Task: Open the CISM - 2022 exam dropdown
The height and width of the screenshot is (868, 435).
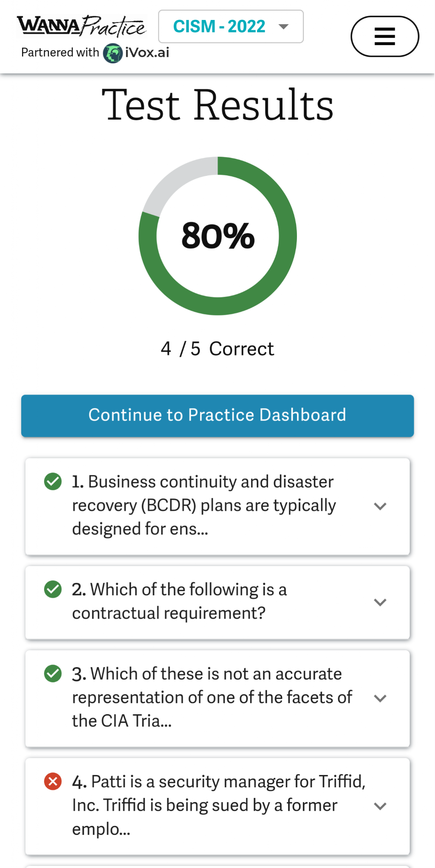Action: tap(231, 26)
